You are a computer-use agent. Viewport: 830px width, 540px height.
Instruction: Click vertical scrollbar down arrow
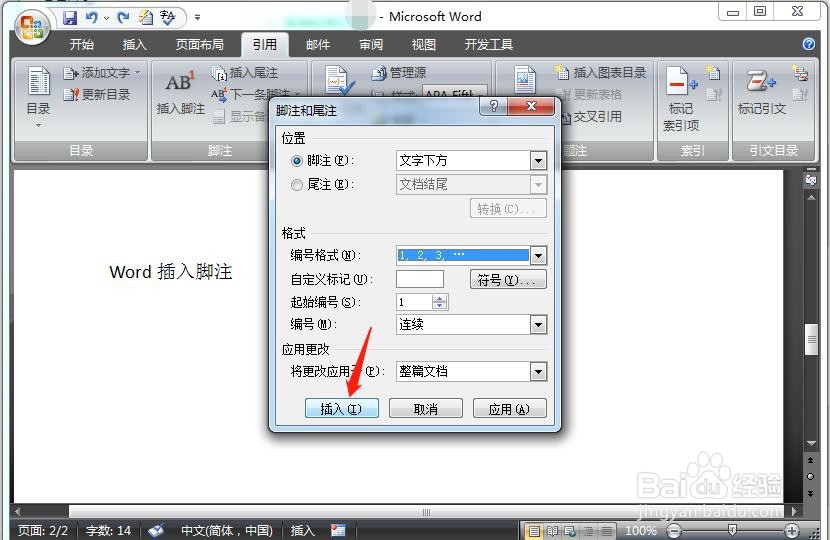click(811, 444)
